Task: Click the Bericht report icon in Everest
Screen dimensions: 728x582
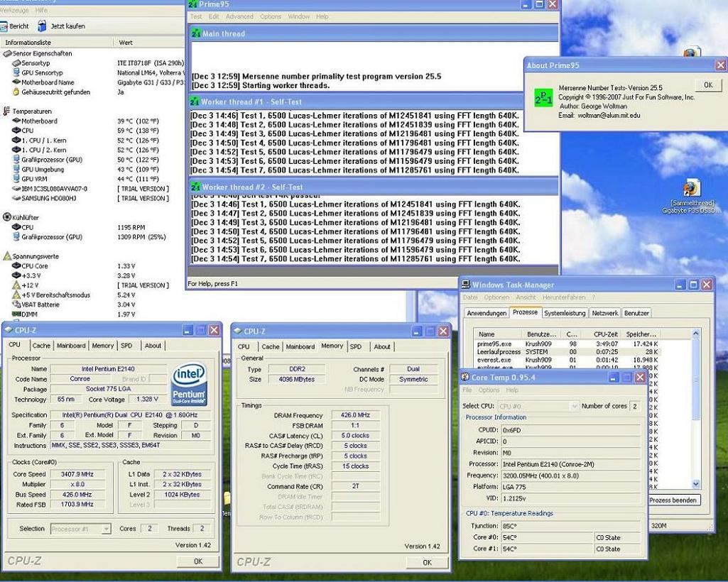Action: tap(4, 26)
